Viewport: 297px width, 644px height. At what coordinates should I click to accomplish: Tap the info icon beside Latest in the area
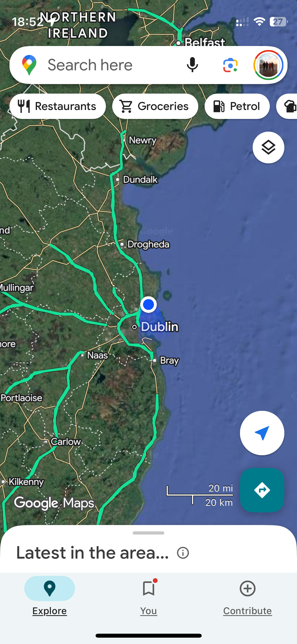click(x=183, y=553)
